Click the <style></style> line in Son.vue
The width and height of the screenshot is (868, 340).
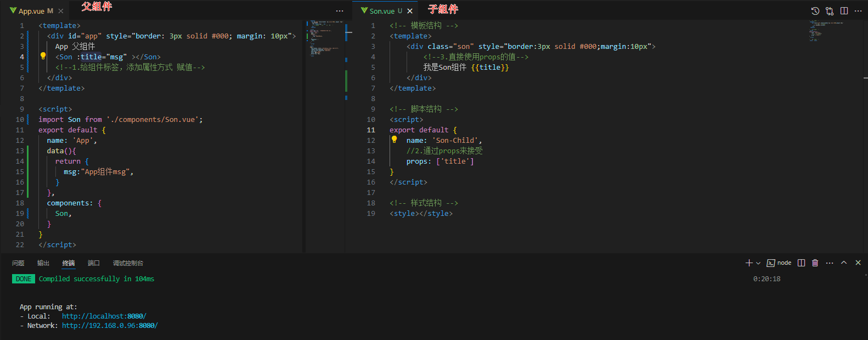[x=421, y=213]
